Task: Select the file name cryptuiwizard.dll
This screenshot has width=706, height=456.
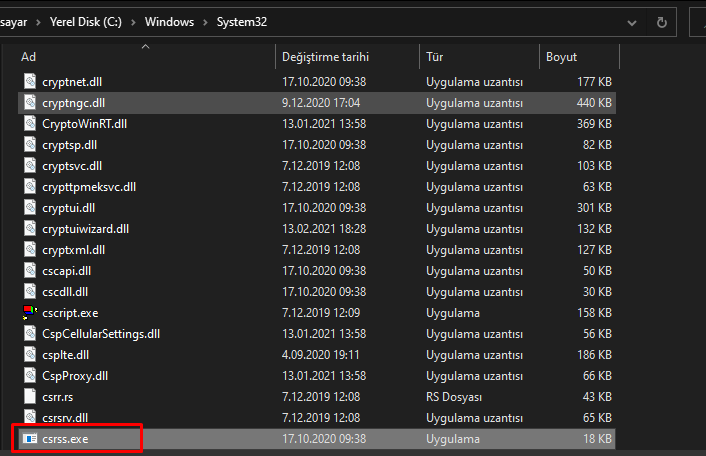Action: coord(86,229)
